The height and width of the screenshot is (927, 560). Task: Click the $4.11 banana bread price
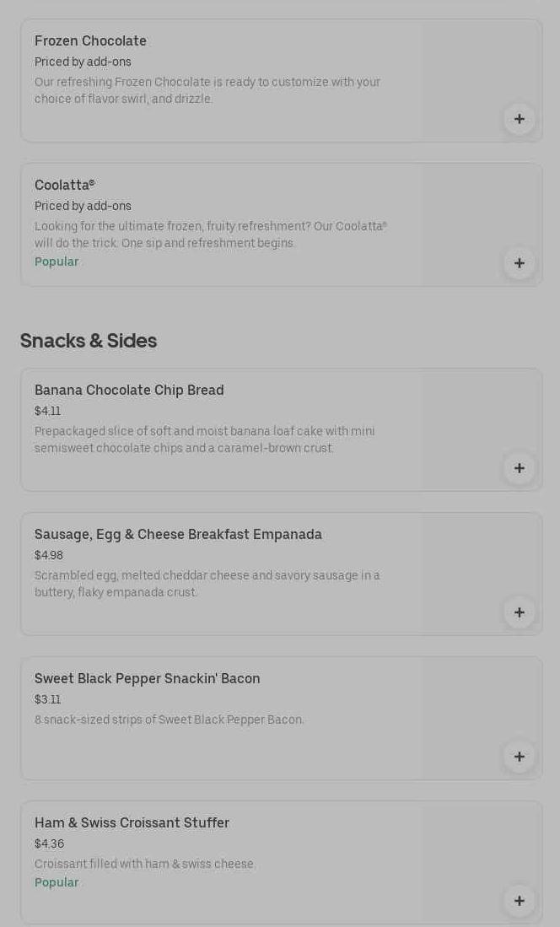[x=47, y=411]
